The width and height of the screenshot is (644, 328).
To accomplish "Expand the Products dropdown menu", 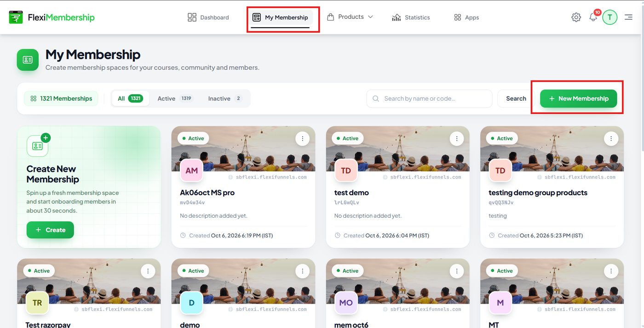I will (350, 17).
